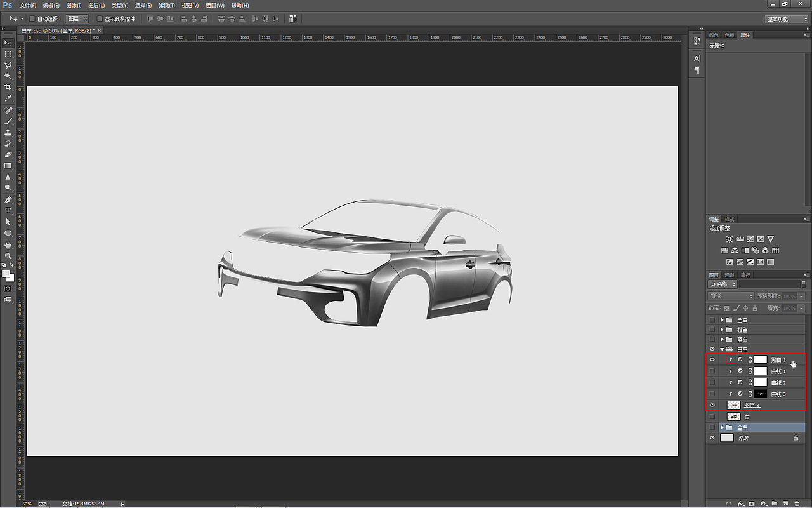Select the Path Selection tool
The height and width of the screenshot is (508, 812).
[8, 222]
